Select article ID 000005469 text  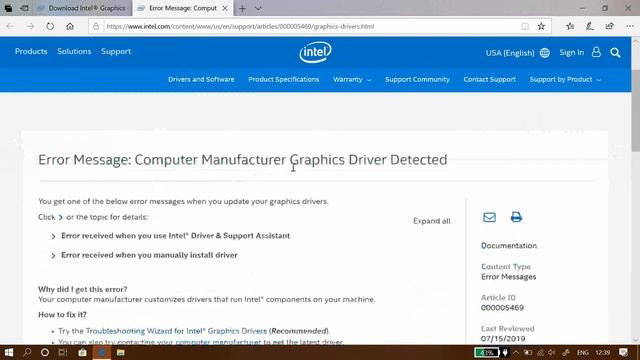502,308
